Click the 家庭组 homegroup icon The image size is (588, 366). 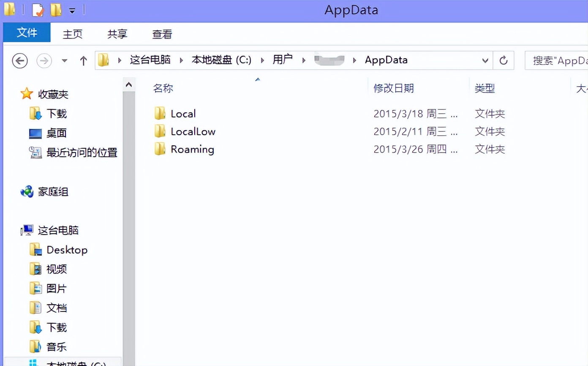(27, 191)
